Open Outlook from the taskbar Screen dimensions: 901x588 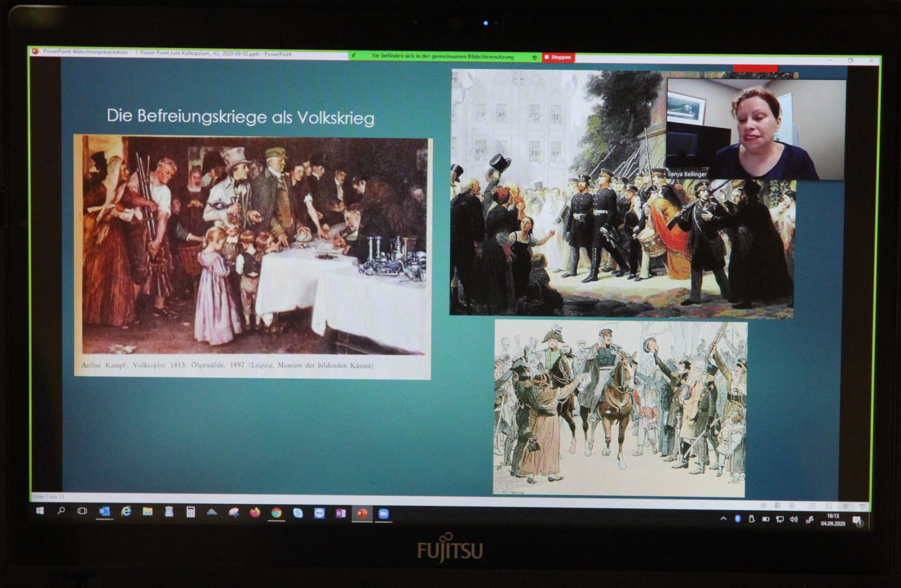[104, 512]
